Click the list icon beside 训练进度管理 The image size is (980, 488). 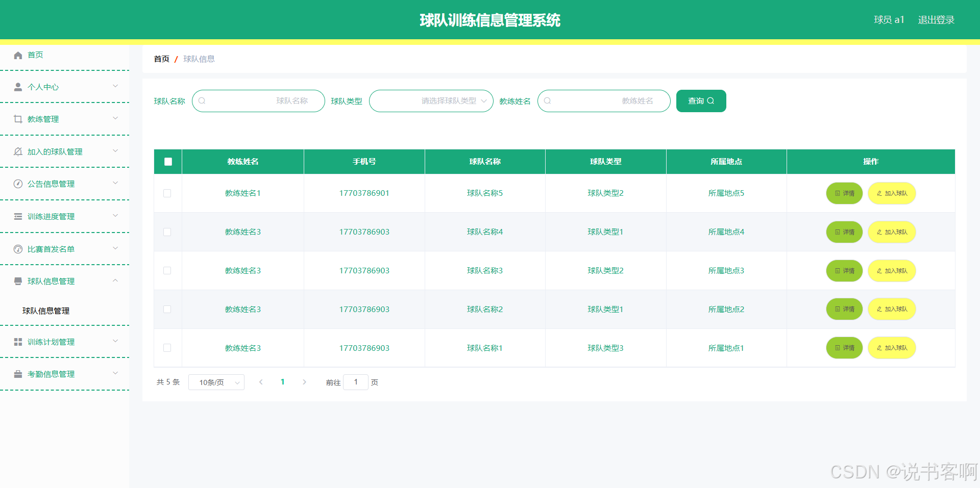tap(18, 217)
